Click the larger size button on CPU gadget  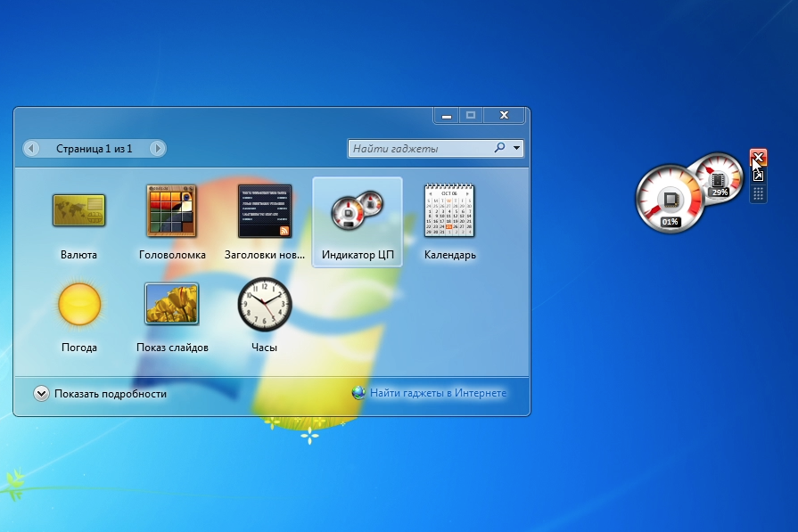click(x=758, y=176)
